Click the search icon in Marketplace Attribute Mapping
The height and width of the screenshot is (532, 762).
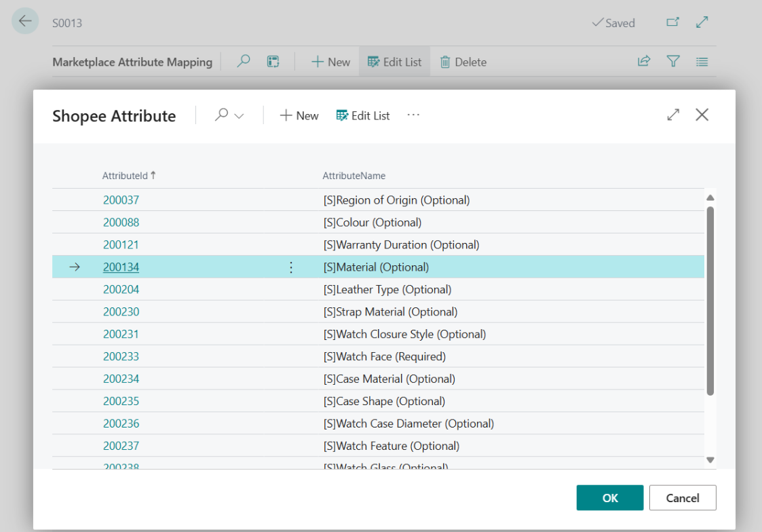(x=244, y=62)
